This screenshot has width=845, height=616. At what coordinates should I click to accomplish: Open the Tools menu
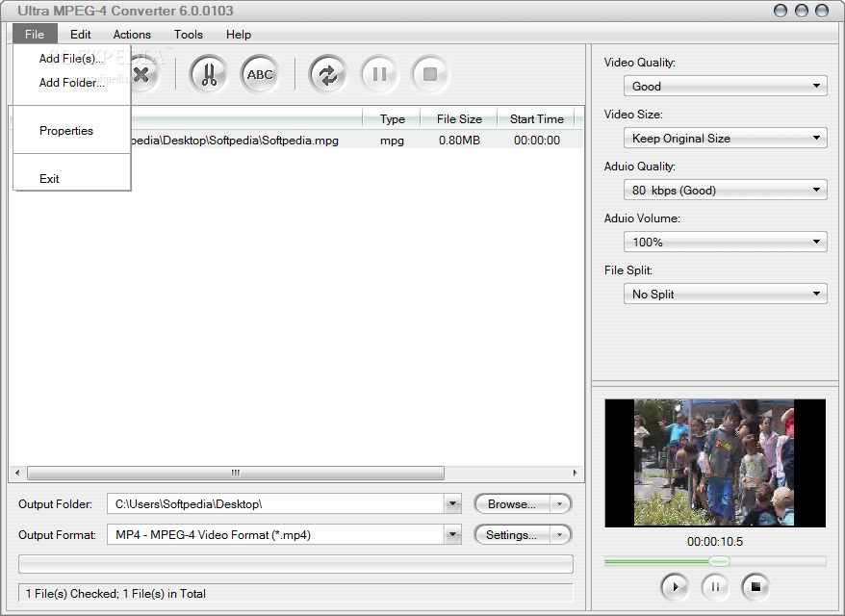188,35
